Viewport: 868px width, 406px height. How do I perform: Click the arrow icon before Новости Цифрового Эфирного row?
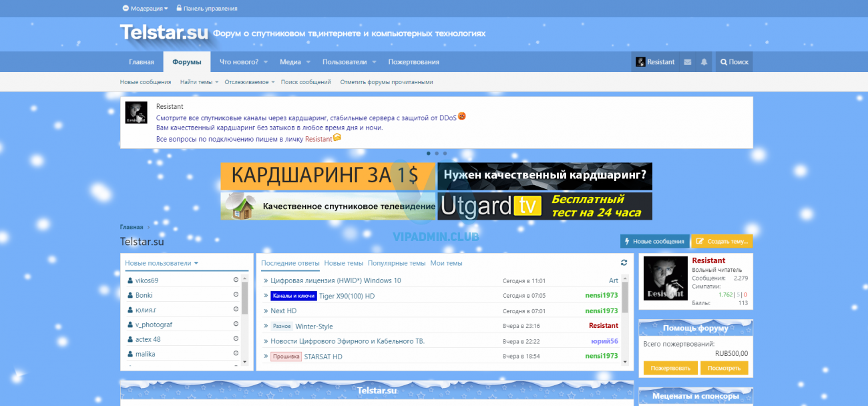[266, 341]
